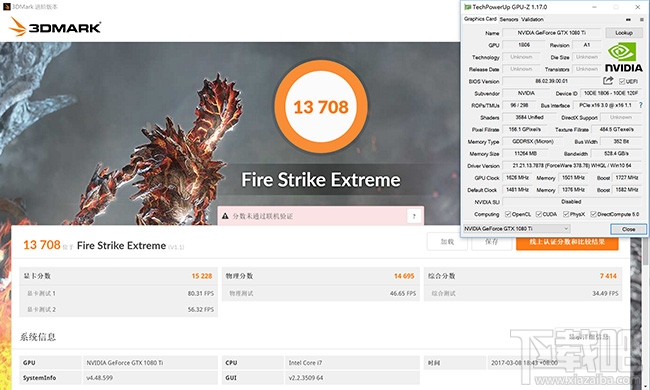Click the Memory Size 11264 MB field

(525, 154)
